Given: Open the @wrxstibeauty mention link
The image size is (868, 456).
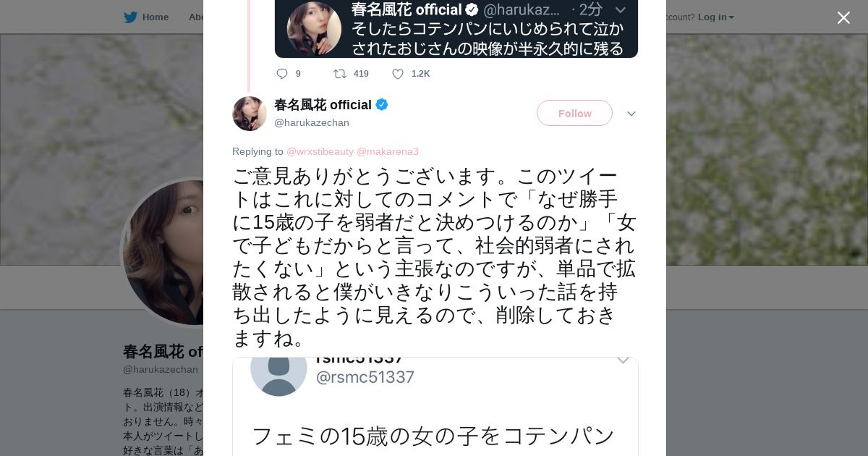Looking at the screenshot, I should click(x=320, y=151).
